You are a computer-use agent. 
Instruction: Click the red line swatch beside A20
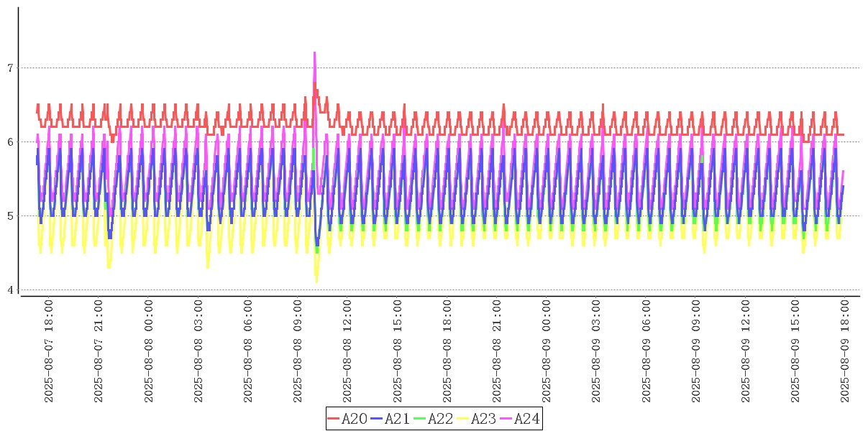(333, 419)
